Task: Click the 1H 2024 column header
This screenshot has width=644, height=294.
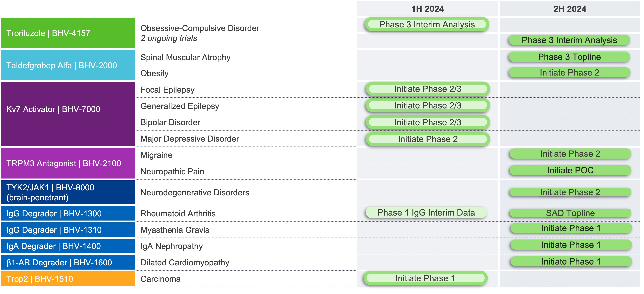Action: pyautogui.click(x=427, y=9)
